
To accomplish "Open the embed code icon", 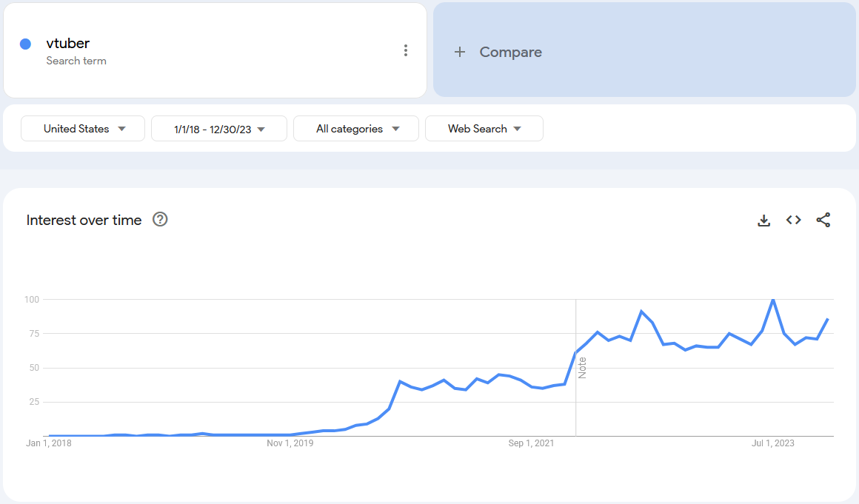I will [x=793, y=220].
